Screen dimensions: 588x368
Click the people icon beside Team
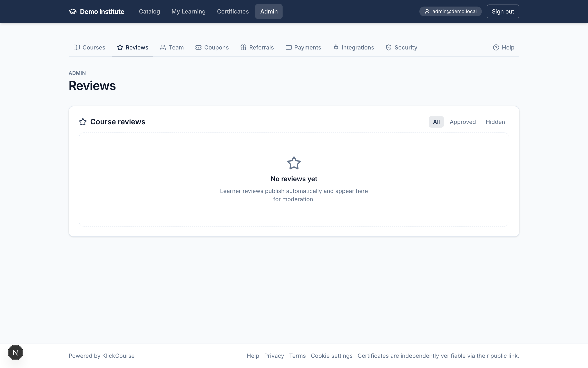pos(163,47)
